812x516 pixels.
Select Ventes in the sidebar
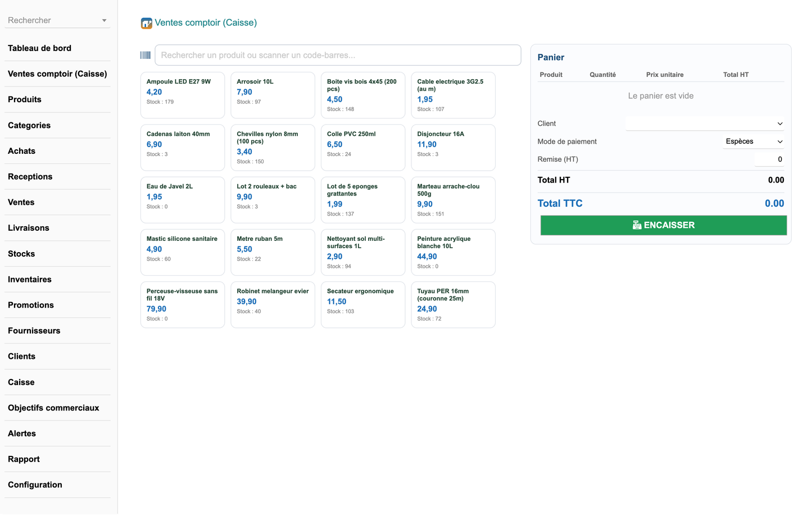click(x=57, y=202)
